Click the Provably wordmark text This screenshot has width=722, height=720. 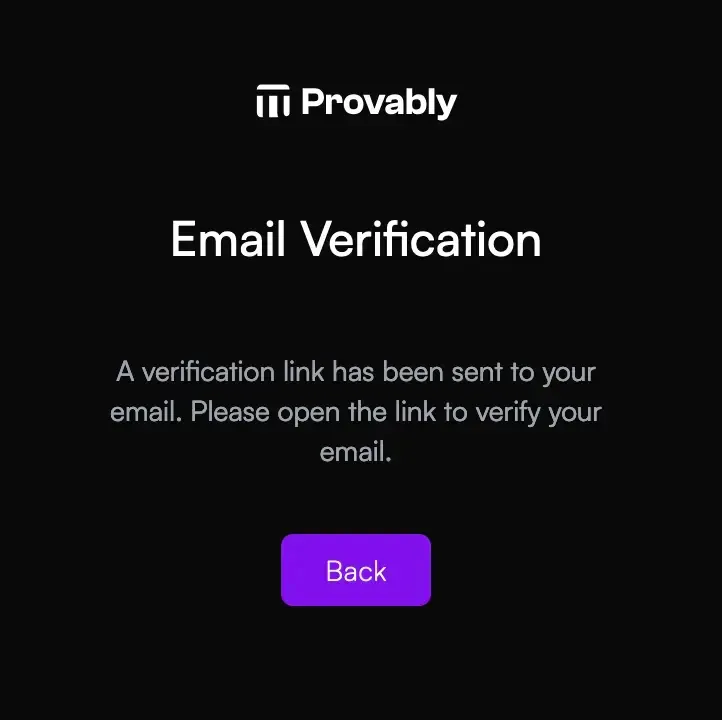(378, 103)
